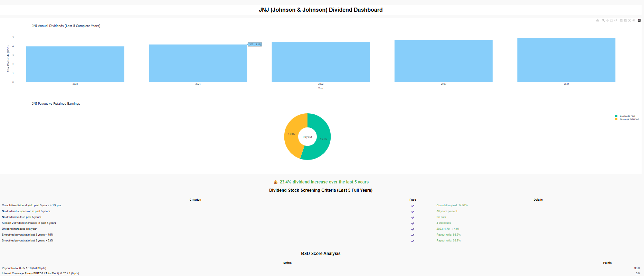Image resolution: width=644 pixels, height=276 pixels.
Task: Activate Box Select tool in modebar
Action: (612, 20)
